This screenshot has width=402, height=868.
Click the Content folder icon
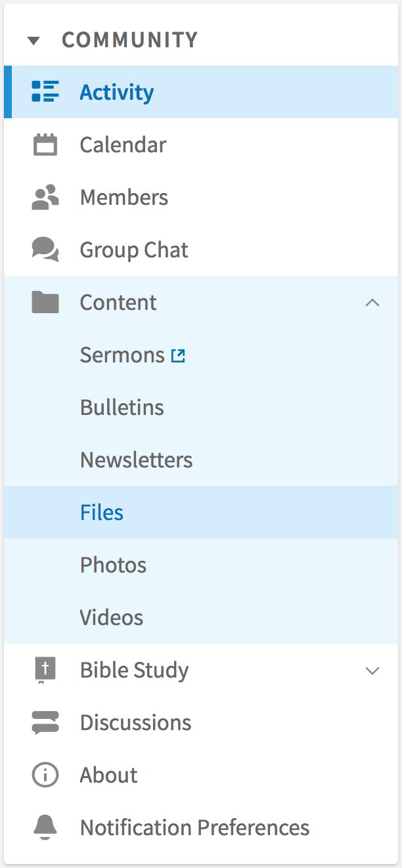point(45,302)
